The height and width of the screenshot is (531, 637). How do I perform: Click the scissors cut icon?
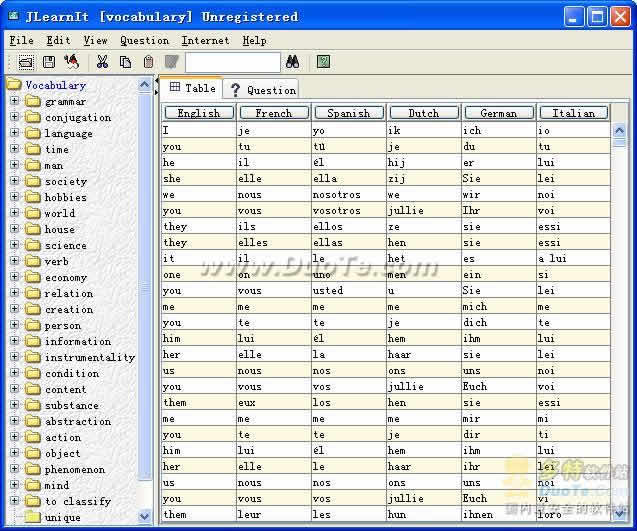pos(102,62)
